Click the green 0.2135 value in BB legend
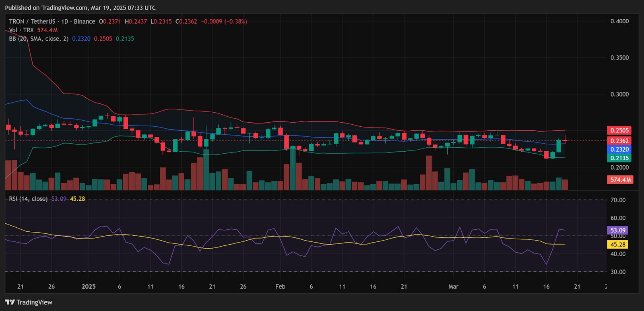Screen dimensions: 644x311 (x=125, y=39)
